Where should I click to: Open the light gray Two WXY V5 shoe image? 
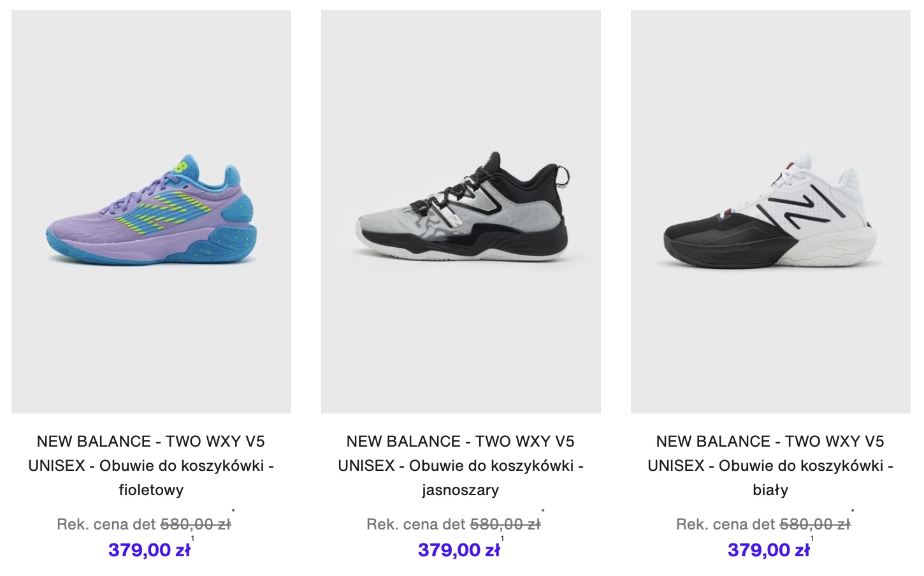point(461,212)
